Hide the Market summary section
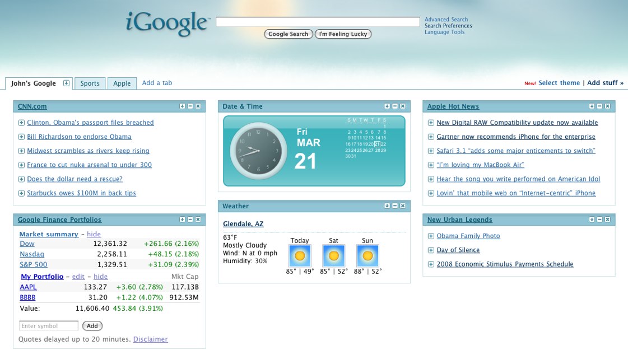628x364 pixels. tap(94, 234)
